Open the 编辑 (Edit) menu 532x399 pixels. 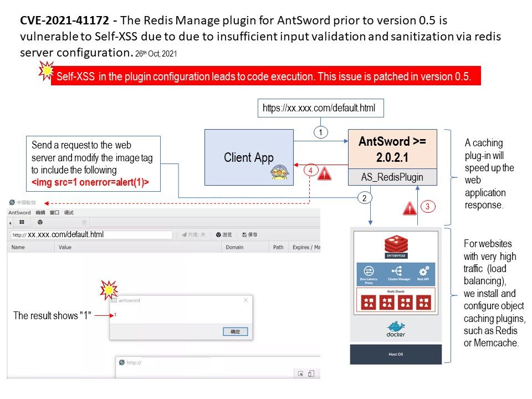(40, 212)
